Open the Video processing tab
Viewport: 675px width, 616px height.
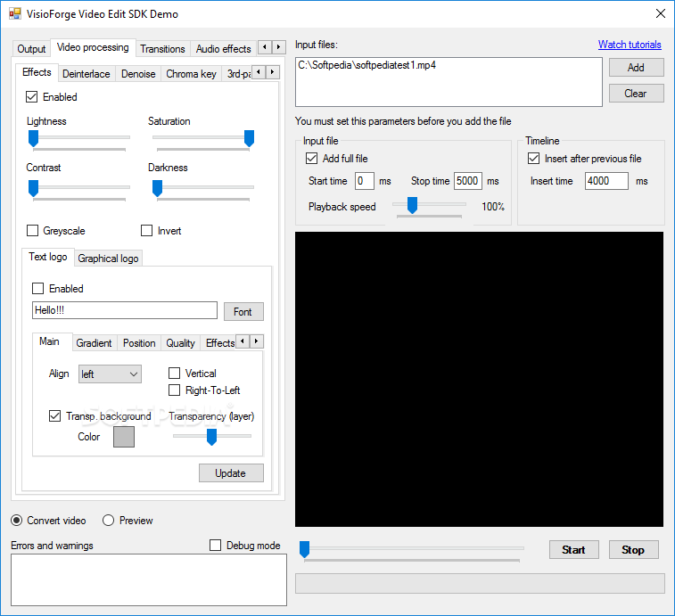click(93, 47)
